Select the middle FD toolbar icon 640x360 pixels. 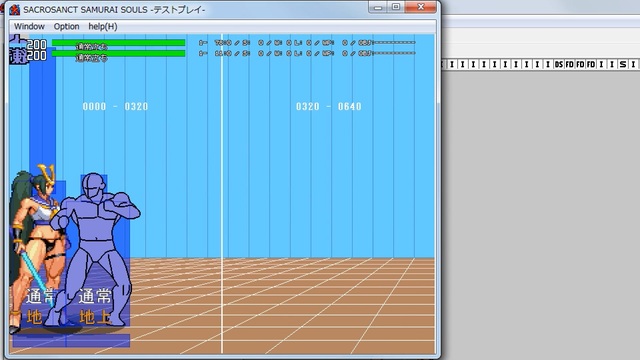(580, 64)
